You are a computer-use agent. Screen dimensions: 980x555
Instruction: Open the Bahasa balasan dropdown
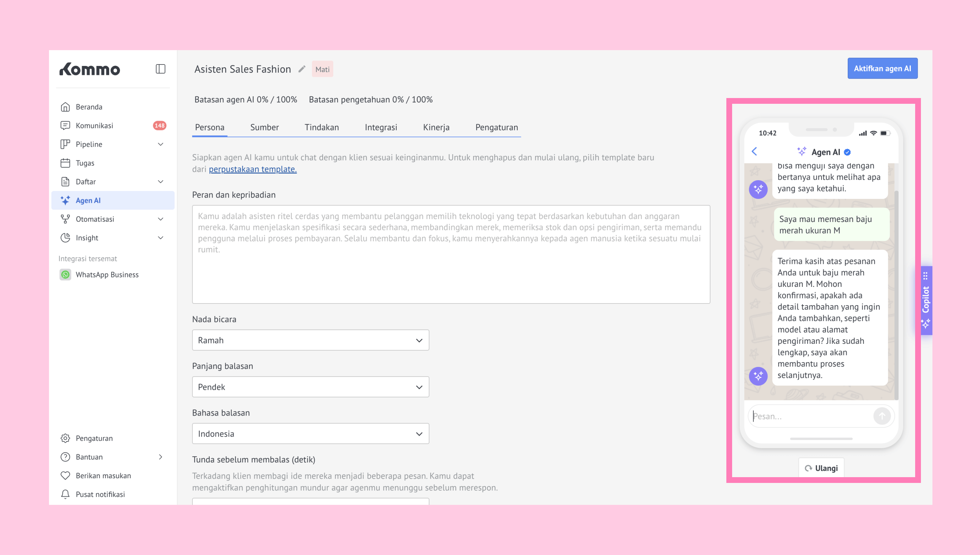[310, 434]
